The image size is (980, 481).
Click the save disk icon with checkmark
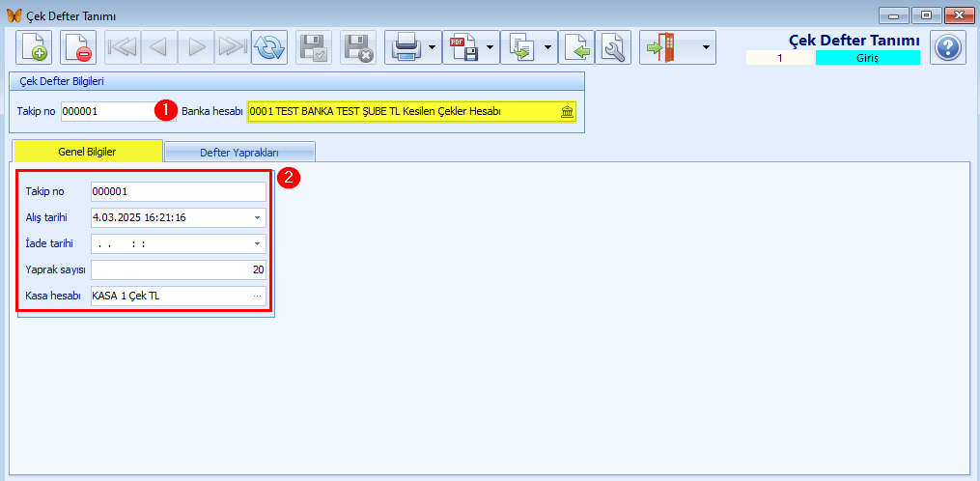point(314,47)
